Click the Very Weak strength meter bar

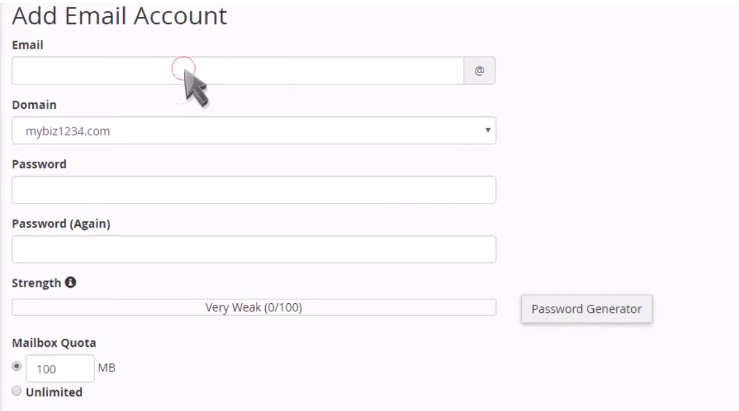click(x=254, y=307)
